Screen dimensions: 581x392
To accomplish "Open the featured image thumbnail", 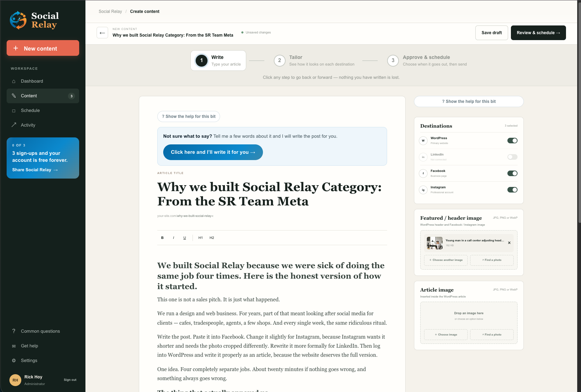I will pos(435,243).
